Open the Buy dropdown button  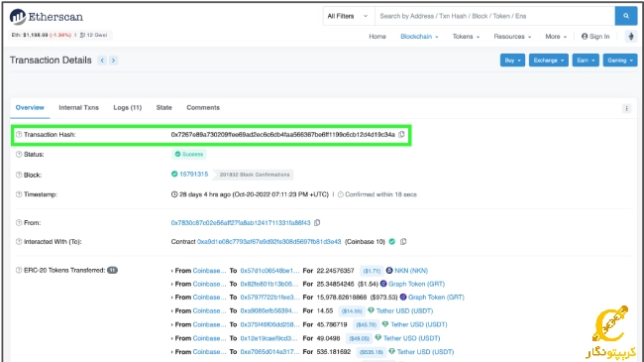click(x=512, y=60)
